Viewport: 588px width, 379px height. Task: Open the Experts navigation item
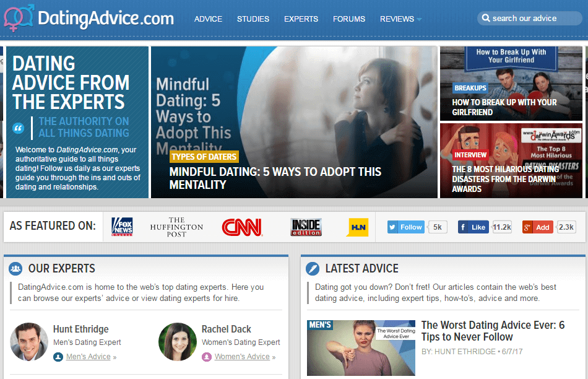click(301, 19)
